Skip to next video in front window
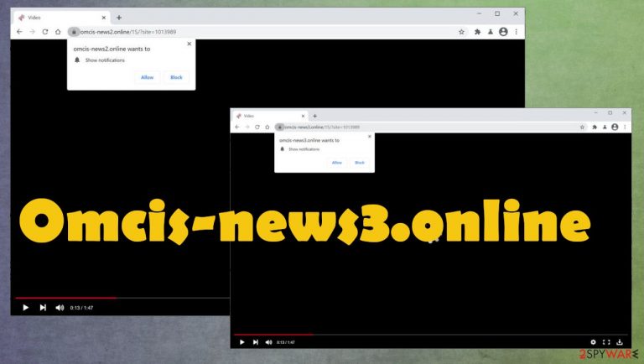This screenshot has width=644, height=364. pyautogui.click(x=256, y=342)
